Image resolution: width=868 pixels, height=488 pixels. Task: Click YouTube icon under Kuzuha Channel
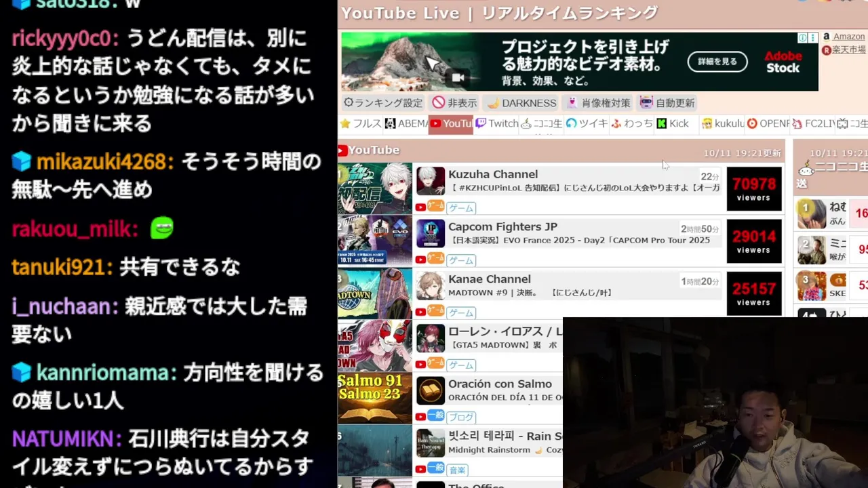[x=420, y=207]
